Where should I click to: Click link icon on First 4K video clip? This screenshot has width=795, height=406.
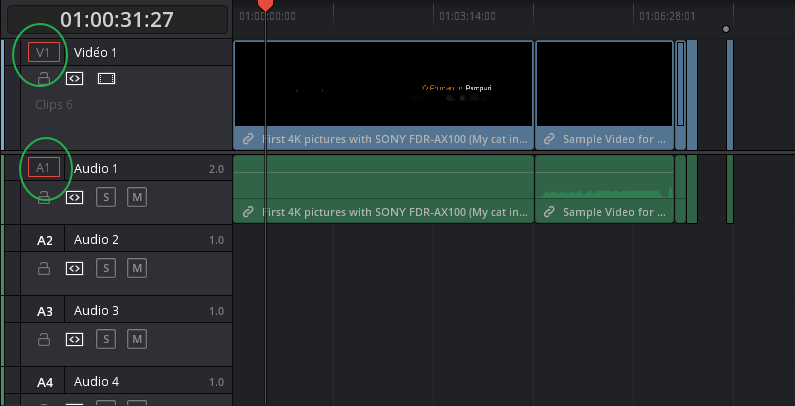point(248,139)
